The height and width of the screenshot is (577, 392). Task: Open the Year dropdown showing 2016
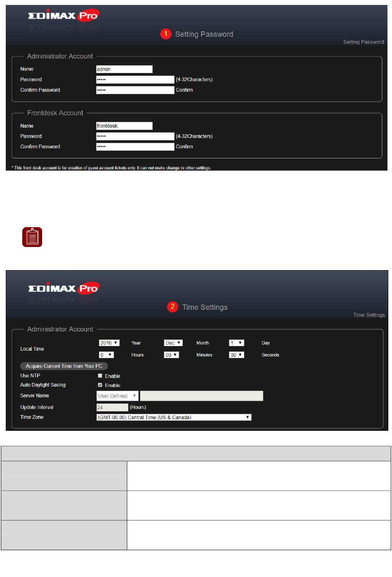(x=109, y=343)
